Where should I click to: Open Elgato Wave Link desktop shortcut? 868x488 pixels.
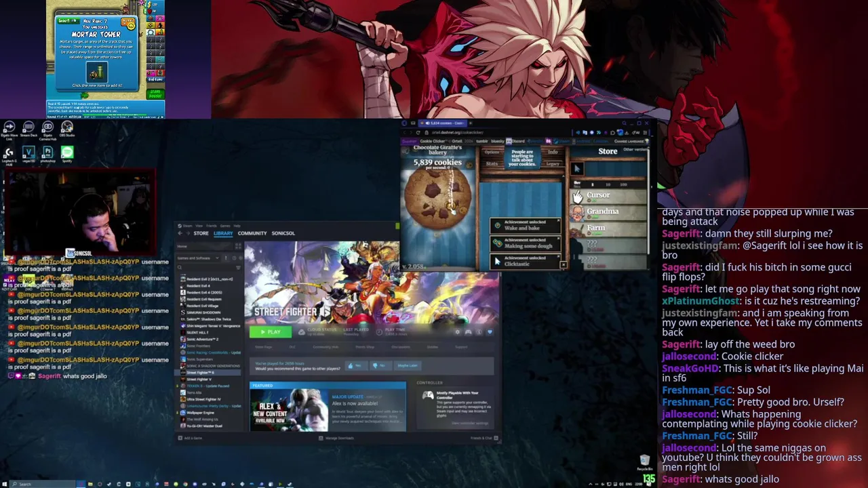[9, 129]
